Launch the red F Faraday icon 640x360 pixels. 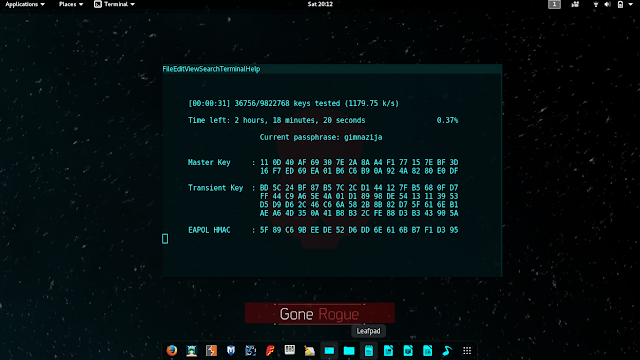click(270, 351)
